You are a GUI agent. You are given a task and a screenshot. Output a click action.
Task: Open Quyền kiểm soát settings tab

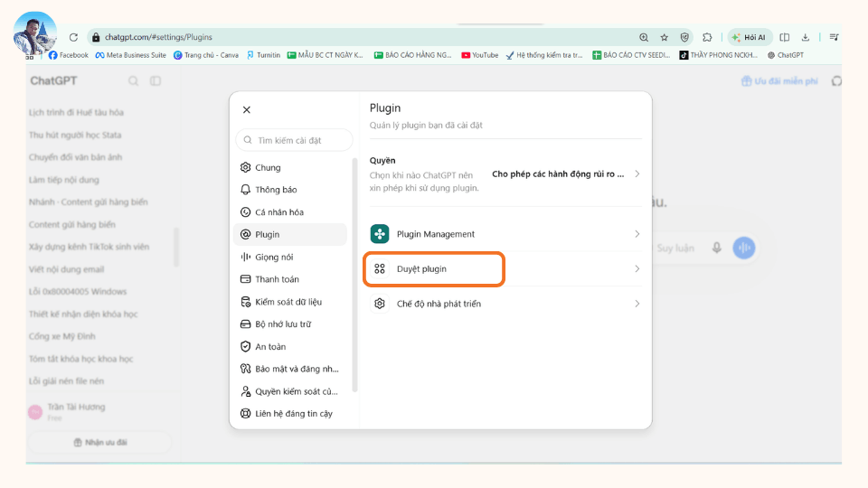click(x=290, y=391)
